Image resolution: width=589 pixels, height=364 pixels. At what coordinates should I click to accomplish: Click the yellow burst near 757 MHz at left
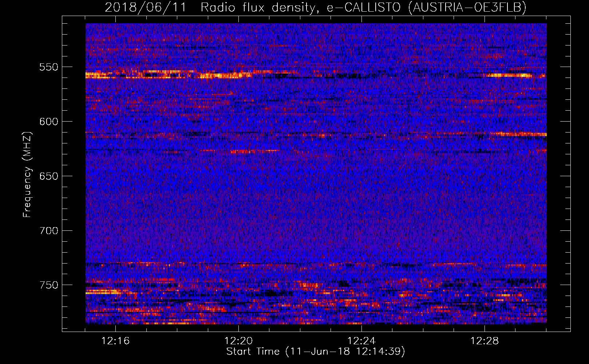(x=104, y=291)
